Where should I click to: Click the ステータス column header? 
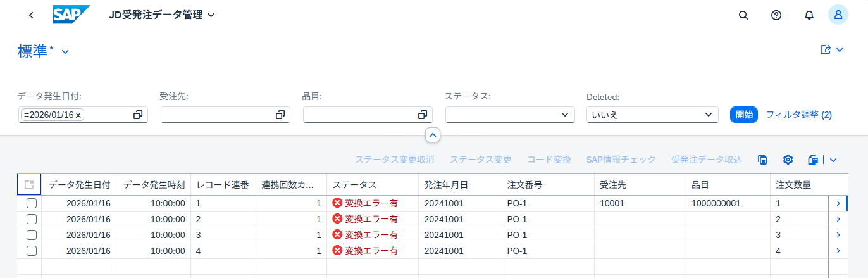click(373, 185)
